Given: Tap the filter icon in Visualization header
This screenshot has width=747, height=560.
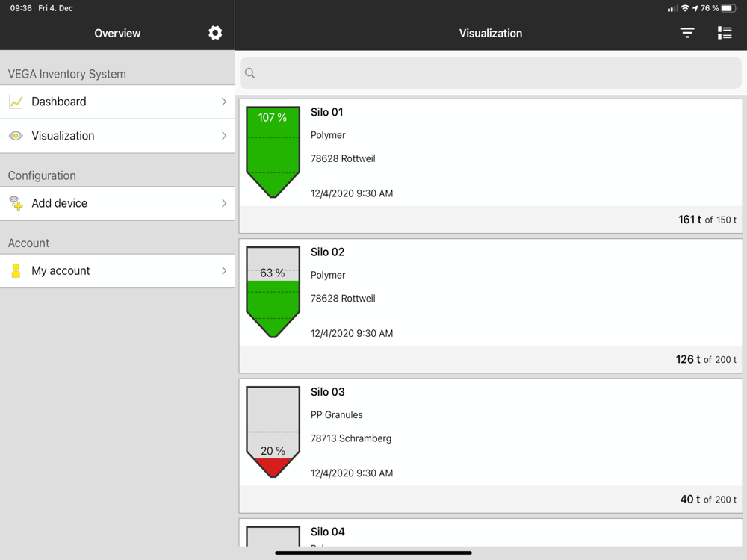Looking at the screenshot, I should pyautogui.click(x=687, y=33).
